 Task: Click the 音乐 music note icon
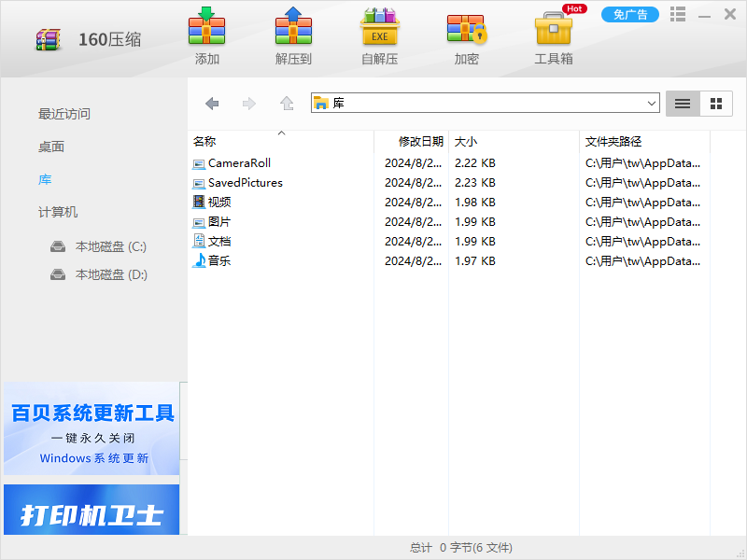[x=199, y=260]
